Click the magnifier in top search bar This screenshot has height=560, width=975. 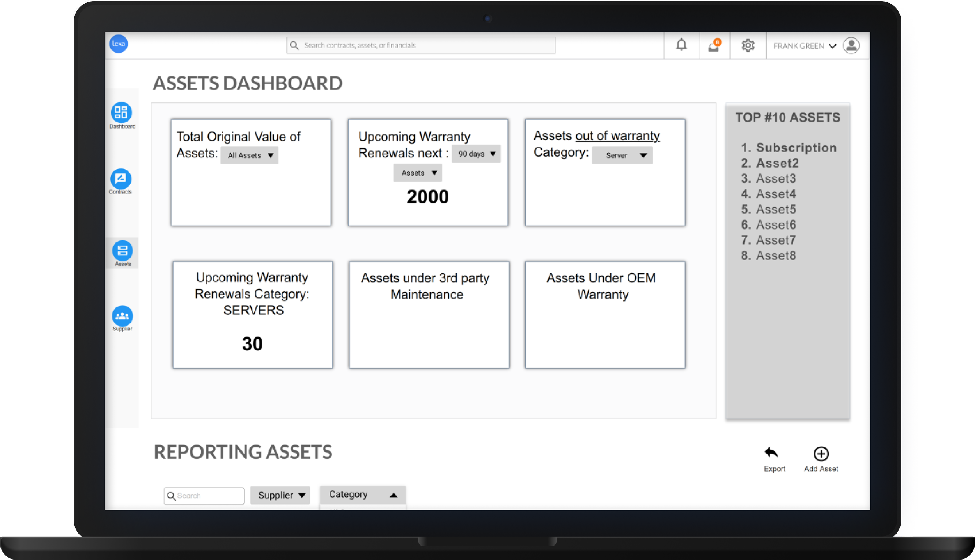pyautogui.click(x=294, y=46)
